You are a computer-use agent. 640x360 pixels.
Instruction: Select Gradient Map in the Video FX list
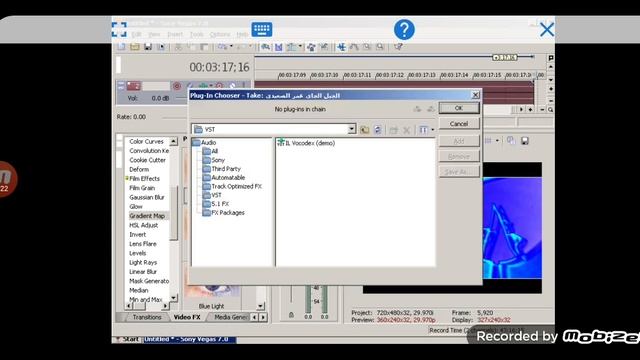click(x=147, y=216)
